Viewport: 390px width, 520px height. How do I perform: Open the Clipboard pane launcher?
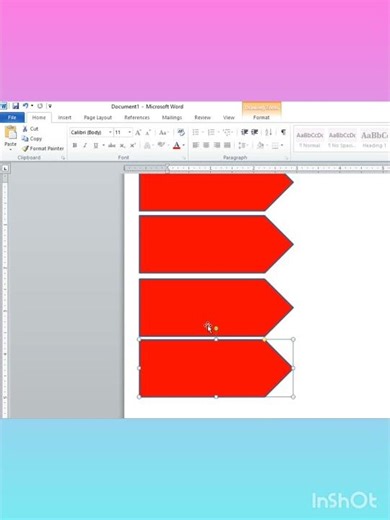pos(63,158)
